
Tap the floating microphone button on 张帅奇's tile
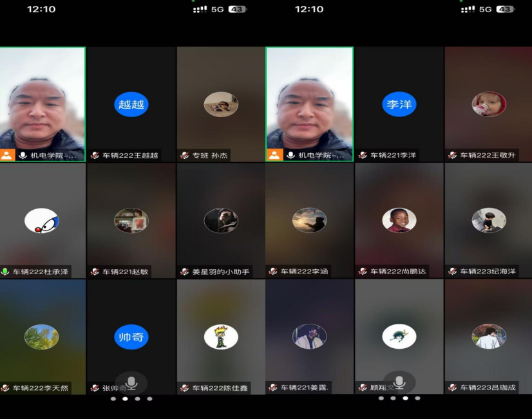pos(131,383)
